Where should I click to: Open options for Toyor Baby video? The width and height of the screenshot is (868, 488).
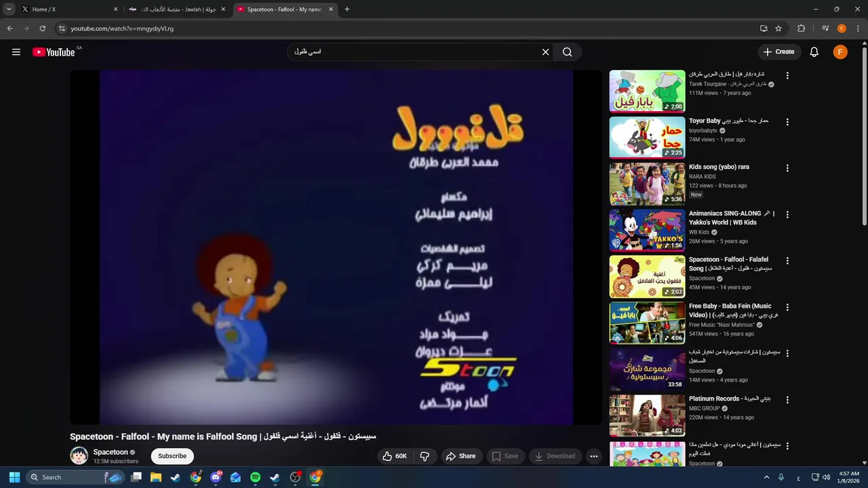[x=787, y=122]
